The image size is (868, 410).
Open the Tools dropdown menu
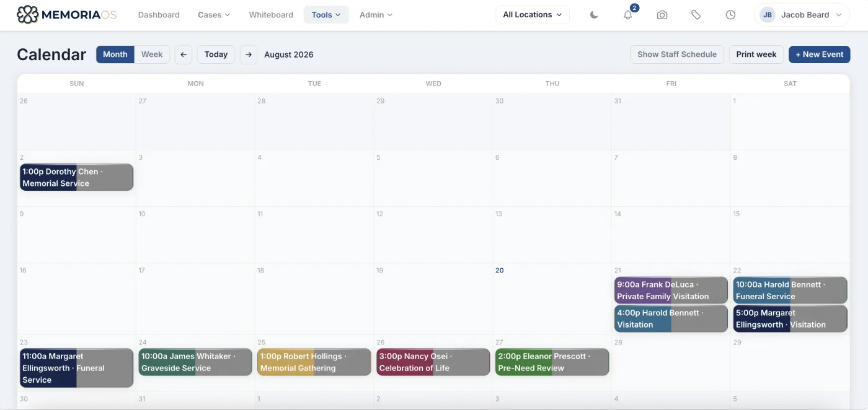coord(326,15)
